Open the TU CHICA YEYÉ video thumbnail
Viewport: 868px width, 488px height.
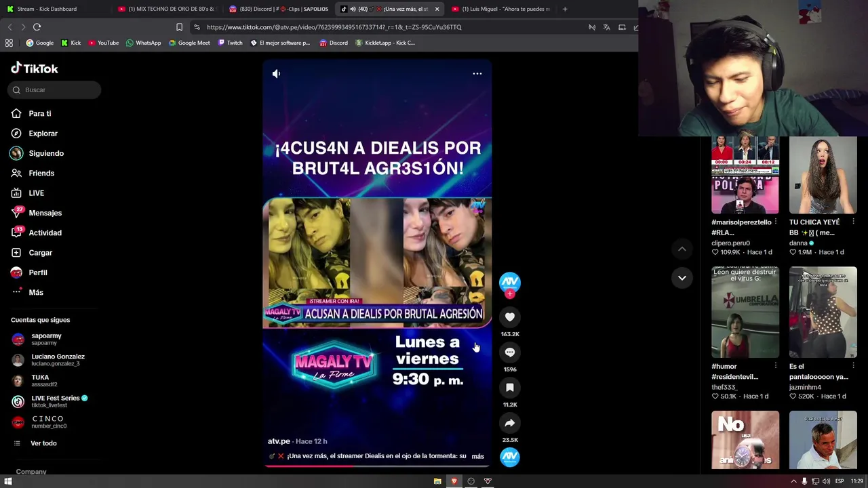point(823,175)
